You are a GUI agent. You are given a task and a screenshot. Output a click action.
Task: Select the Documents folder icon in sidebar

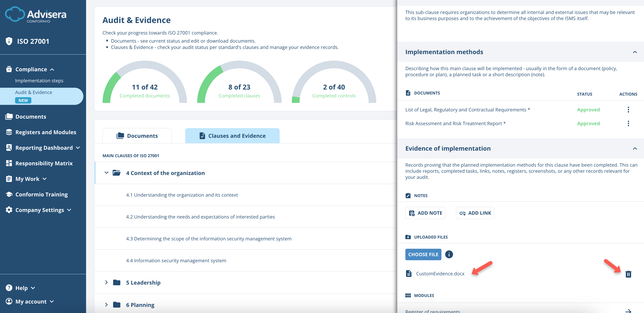9,116
